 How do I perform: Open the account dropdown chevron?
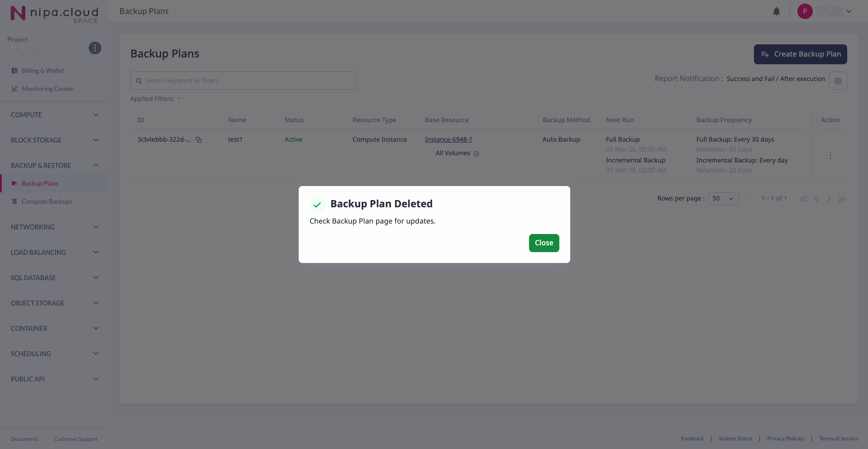click(x=849, y=12)
